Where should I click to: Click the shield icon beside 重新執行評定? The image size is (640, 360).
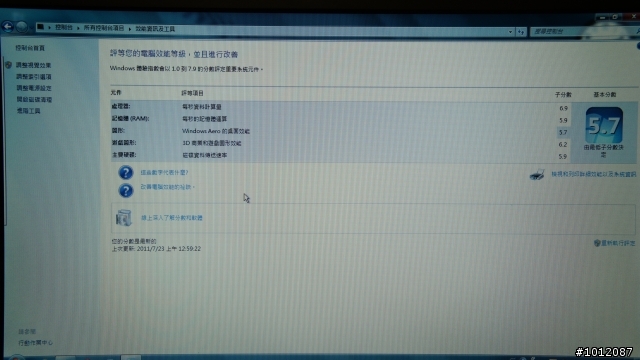click(x=597, y=243)
